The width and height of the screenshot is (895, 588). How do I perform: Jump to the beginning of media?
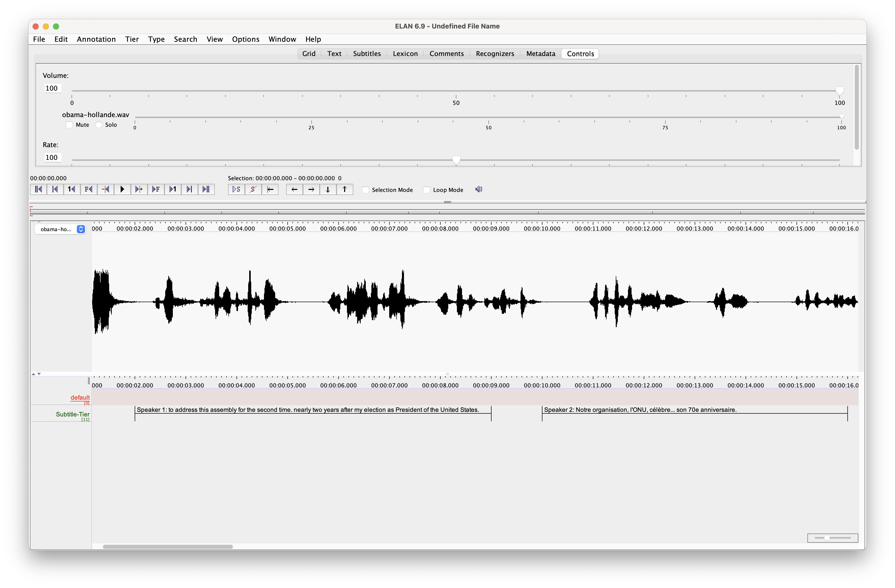pos(38,189)
